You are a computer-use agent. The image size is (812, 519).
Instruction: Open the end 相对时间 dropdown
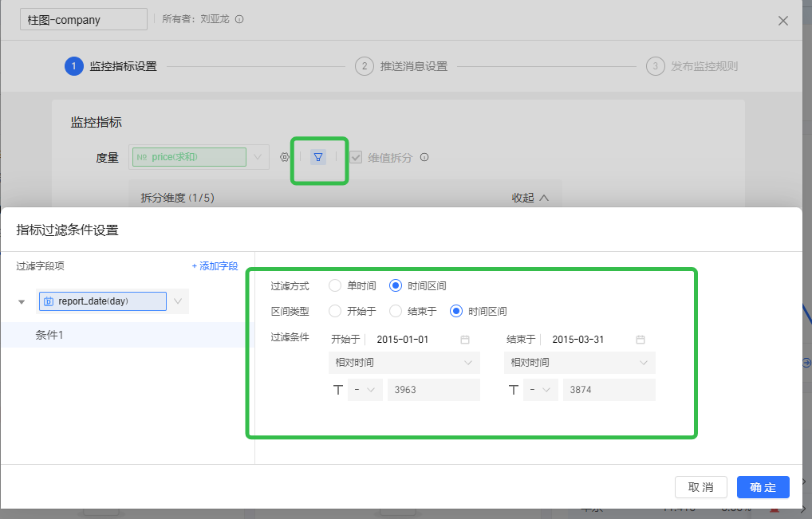tap(579, 363)
